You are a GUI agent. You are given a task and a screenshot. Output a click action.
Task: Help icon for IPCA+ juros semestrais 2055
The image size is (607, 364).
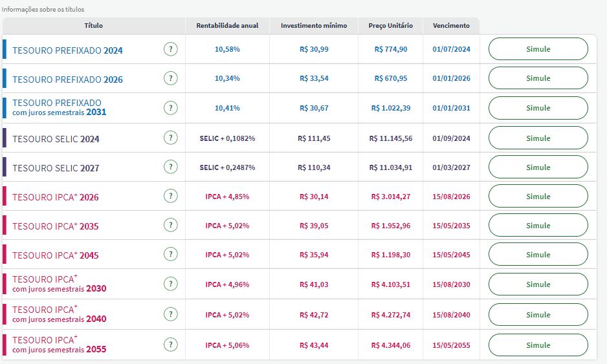click(171, 345)
